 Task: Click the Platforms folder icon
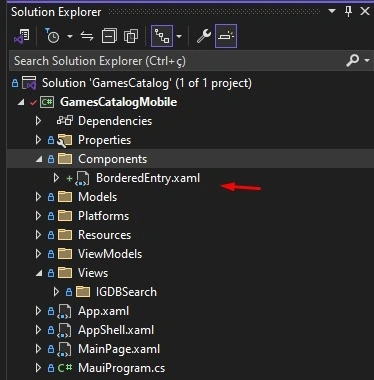coord(65,216)
